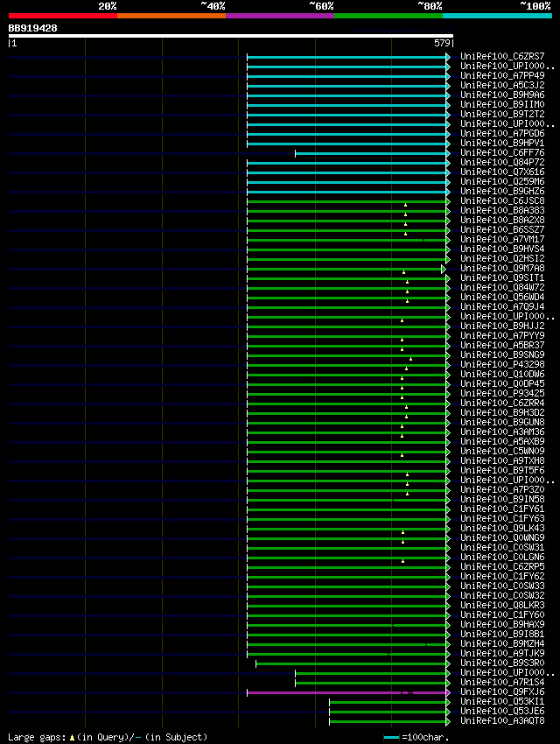Select subject label UniRef100_B9GUN8
This screenshot has width=560, height=744.
pyautogui.click(x=502, y=422)
